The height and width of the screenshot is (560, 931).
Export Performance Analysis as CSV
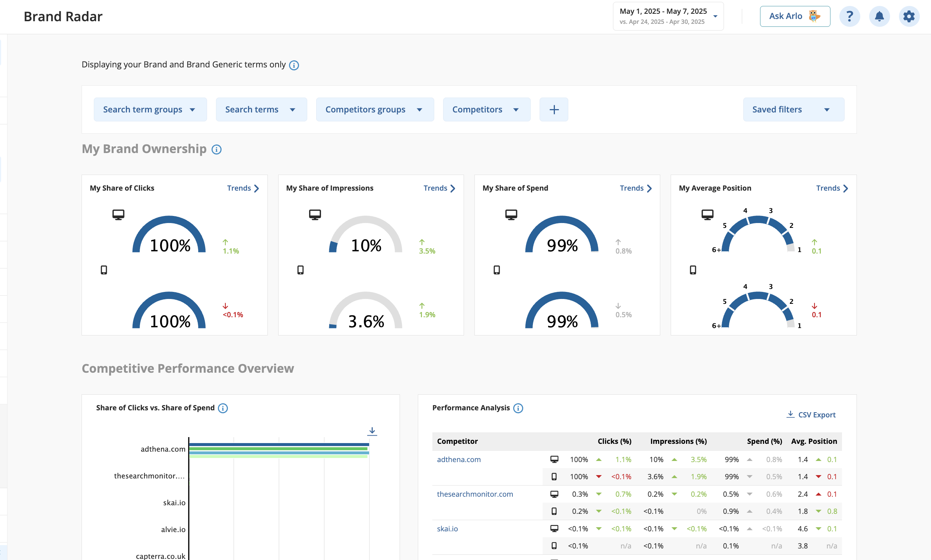point(811,414)
